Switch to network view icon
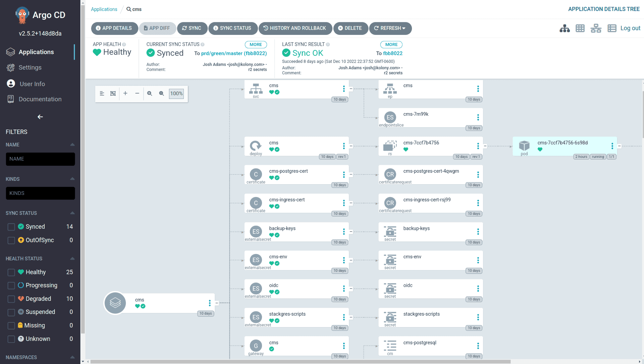The height and width of the screenshot is (364, 644). pos(596,29)
